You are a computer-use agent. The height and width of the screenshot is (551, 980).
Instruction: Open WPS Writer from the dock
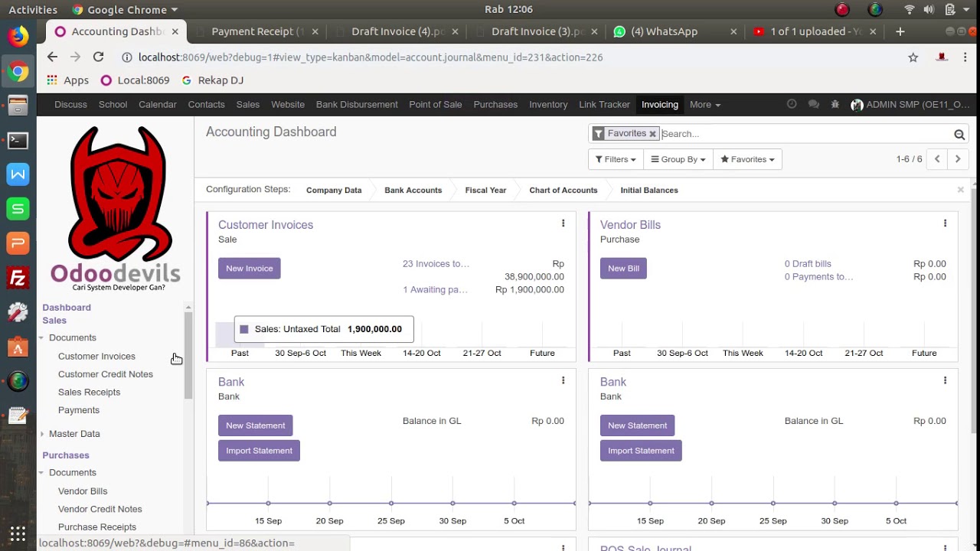coord(18,174)
